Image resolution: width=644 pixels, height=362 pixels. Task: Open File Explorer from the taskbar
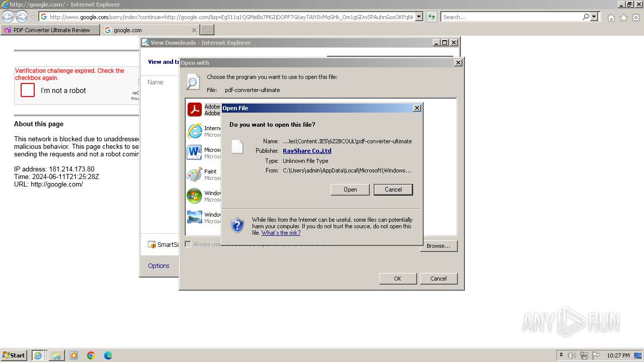(56, 355)
